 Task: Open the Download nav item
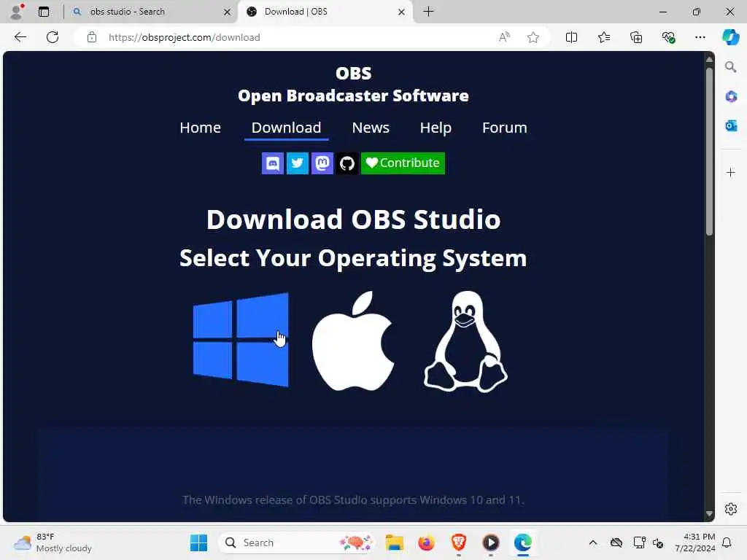click(286, 128)
